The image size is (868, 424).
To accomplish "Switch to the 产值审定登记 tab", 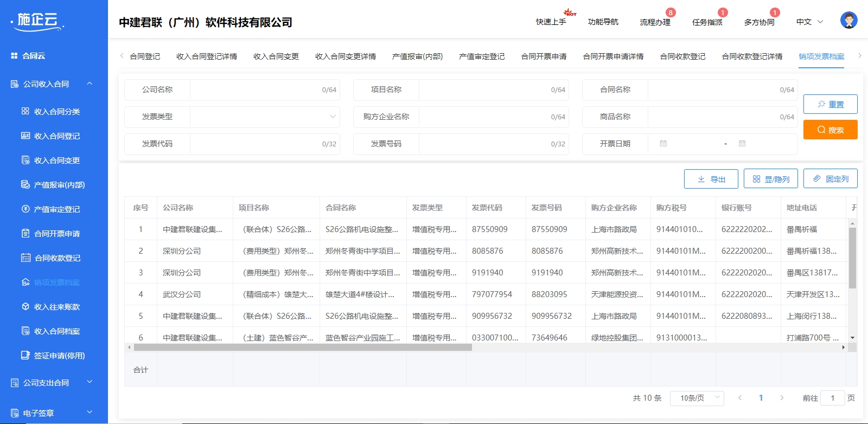I will (482, 56).
